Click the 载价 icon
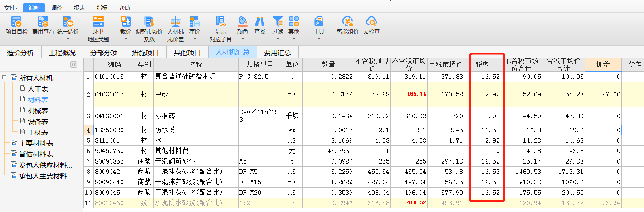This screenshot has height=212, width=644. [126, 21]
